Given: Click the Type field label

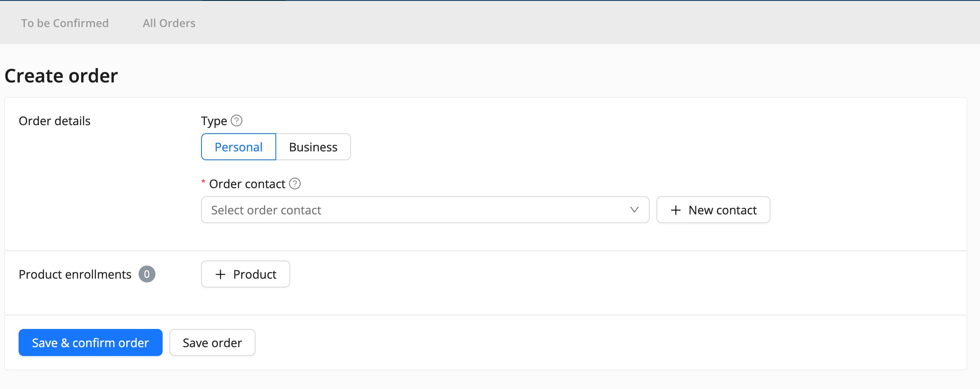Looking at the screenshot, I should click(214, 121).
